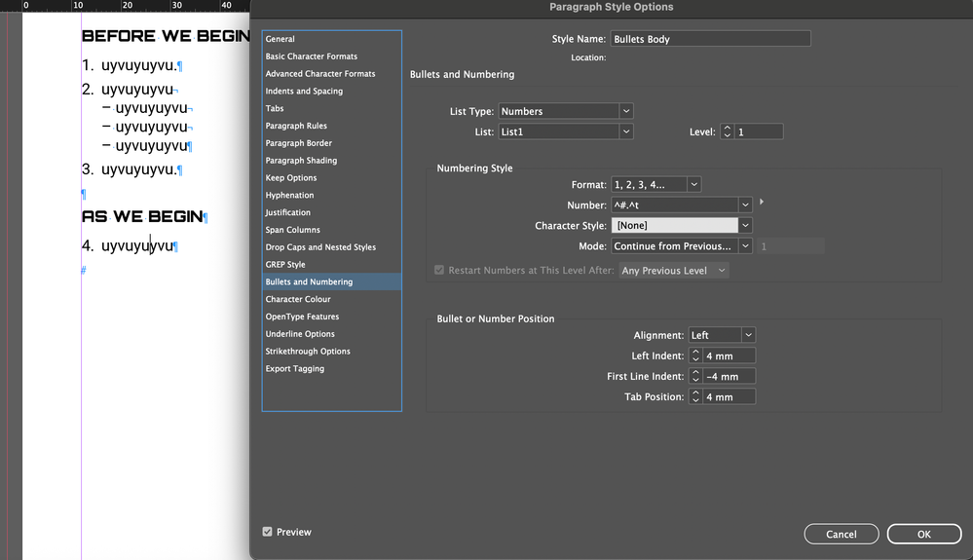The height and width of the screenshot is (560, 973).
Task: Open Drop Caps and Nested Styles
Action: (331, 246)
